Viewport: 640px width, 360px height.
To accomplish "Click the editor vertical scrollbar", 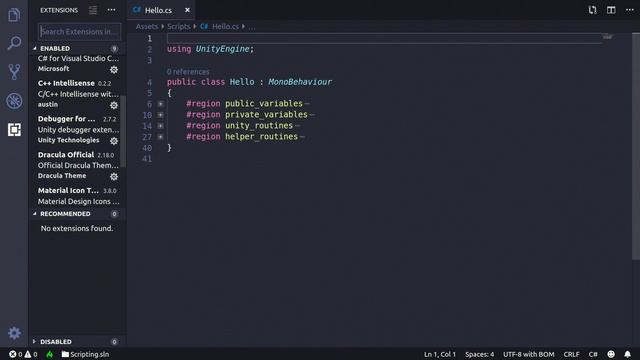I will pos(636,146).
